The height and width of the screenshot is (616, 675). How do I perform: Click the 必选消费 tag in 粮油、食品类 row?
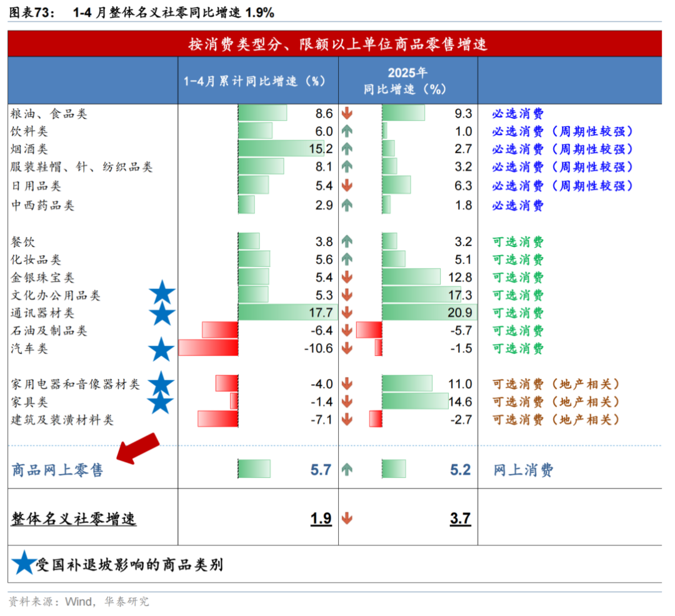click(518, 114)
